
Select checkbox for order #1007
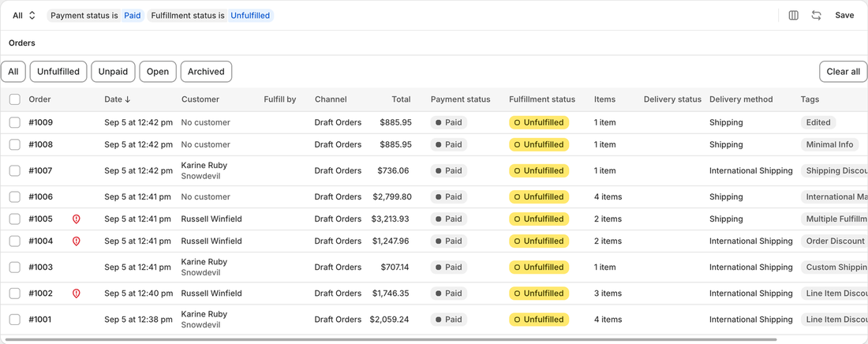pyautogui.click(x=15, y=170)
